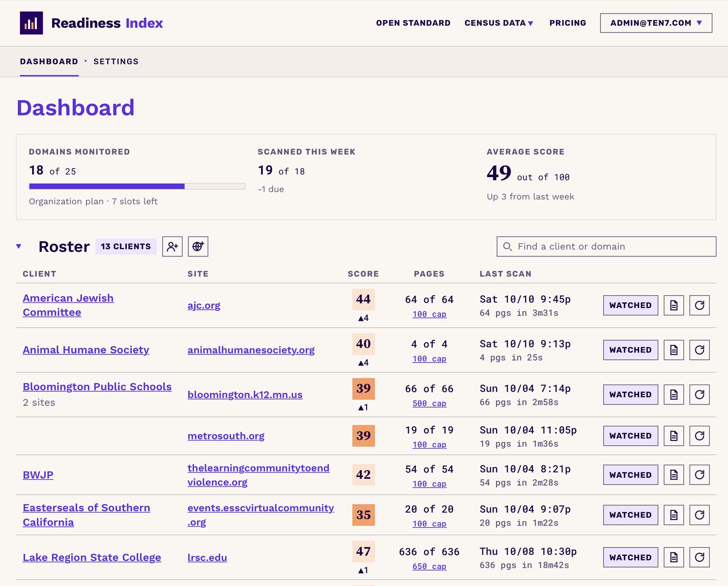
Task: Toggle Watched status for lrsc.edu
Action: point(630,557)
